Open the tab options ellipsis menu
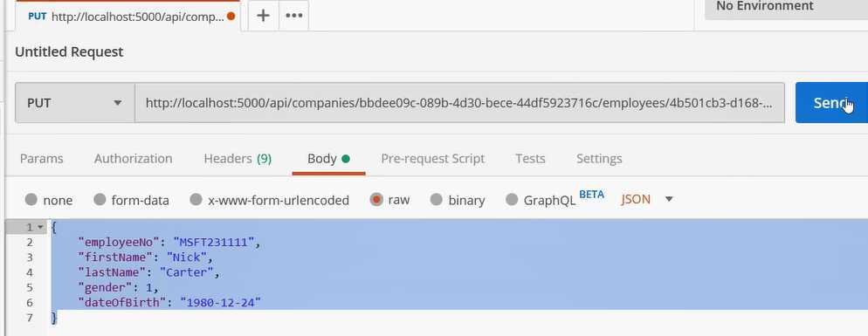 (x=294, y=16)
